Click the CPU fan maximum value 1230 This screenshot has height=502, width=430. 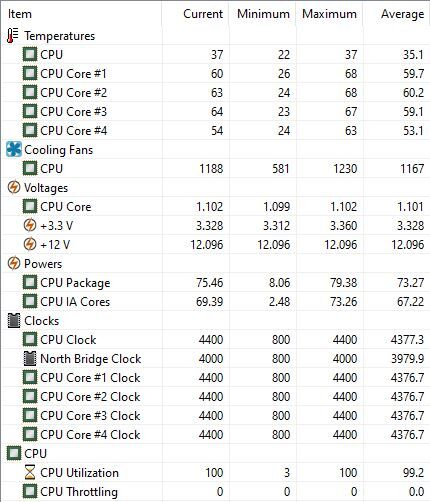pyautogui.click(x=345, y=169)
